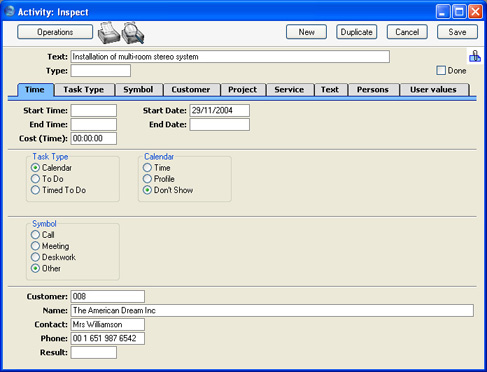Open the Operations menu button
The width and height of the screenshot is (487, 372).
click(55, 32)
